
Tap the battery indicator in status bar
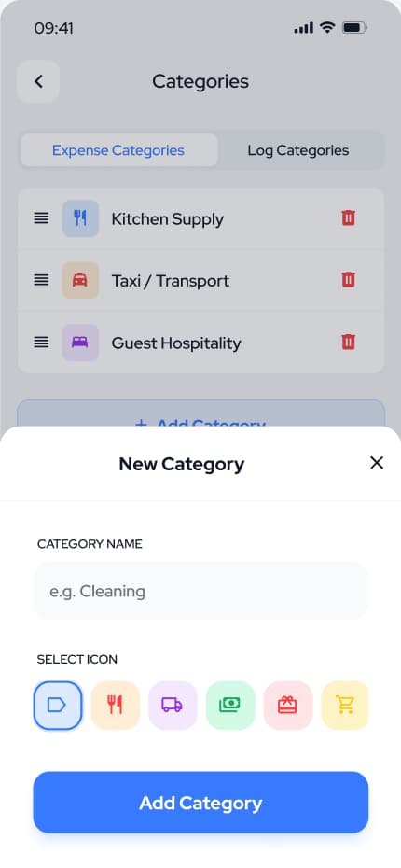(354, 28)
